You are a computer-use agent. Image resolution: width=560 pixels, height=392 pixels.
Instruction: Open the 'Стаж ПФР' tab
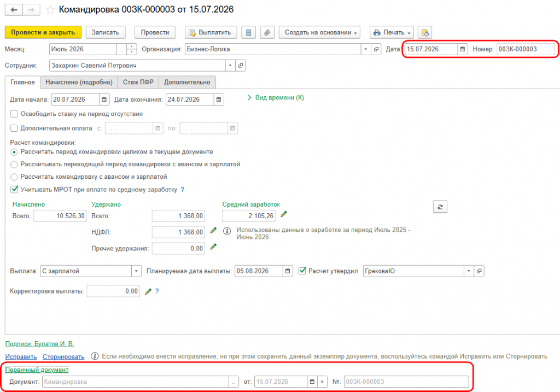pos(138,83)
